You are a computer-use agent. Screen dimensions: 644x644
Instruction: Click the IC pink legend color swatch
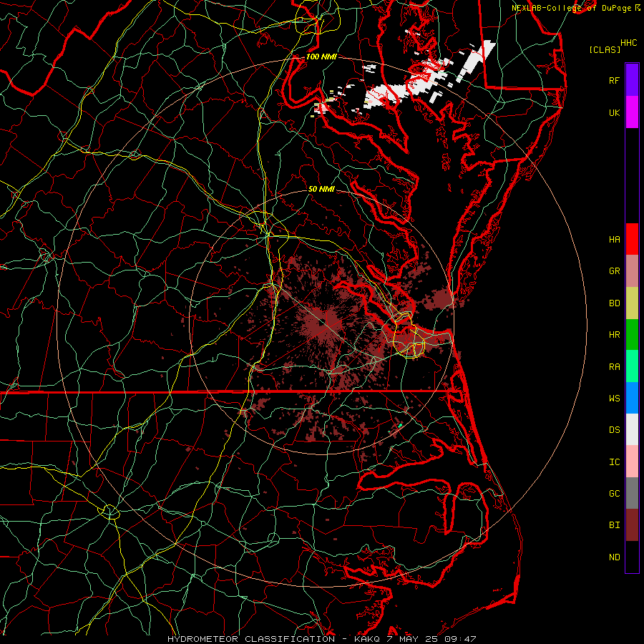632,462
